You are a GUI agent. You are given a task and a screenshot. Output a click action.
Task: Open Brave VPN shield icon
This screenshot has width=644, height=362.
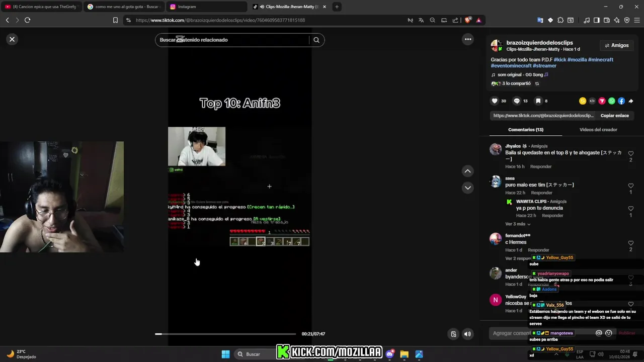pyautogui.click(x=627, y=20)
